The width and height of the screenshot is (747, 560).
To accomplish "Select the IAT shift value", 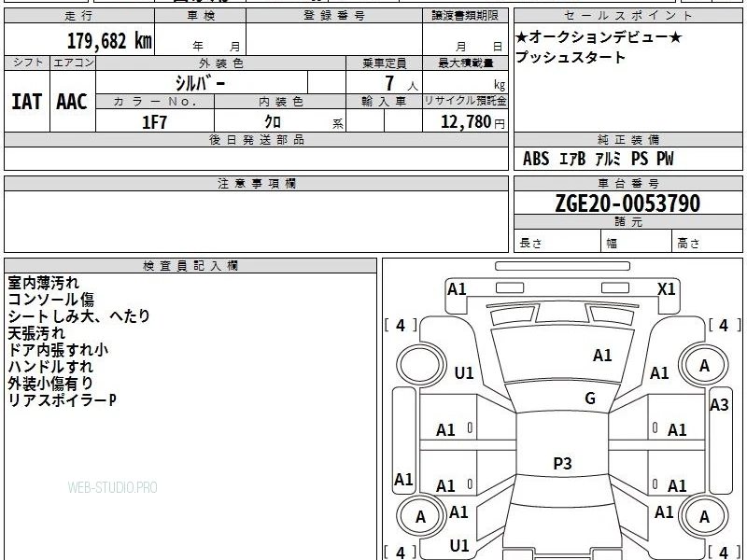I will point(27,102).
